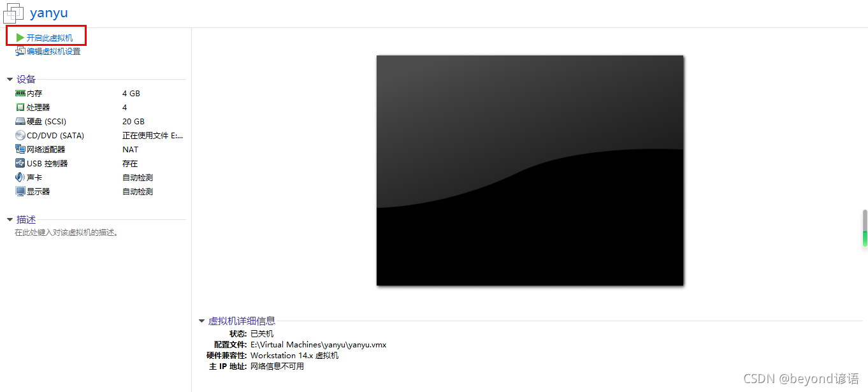868x392 pixels.
Task: Click the 设备 section heading text
Action: coord(26,79)
